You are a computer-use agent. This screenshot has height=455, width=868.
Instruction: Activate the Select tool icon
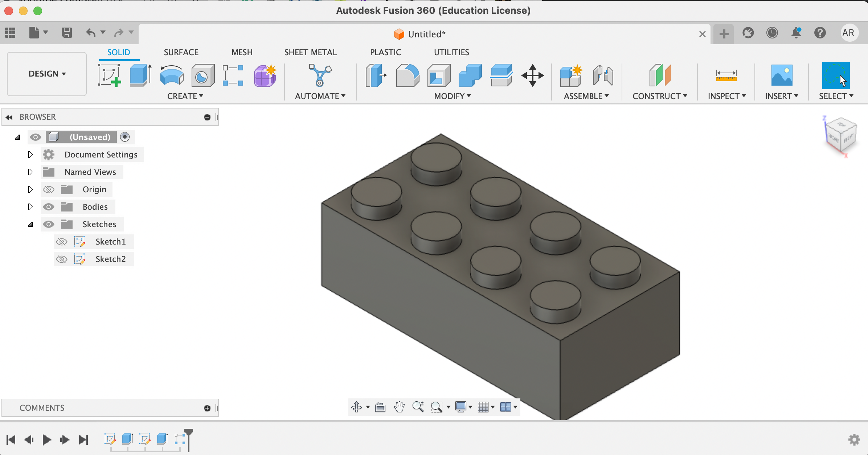click(836, 75)
